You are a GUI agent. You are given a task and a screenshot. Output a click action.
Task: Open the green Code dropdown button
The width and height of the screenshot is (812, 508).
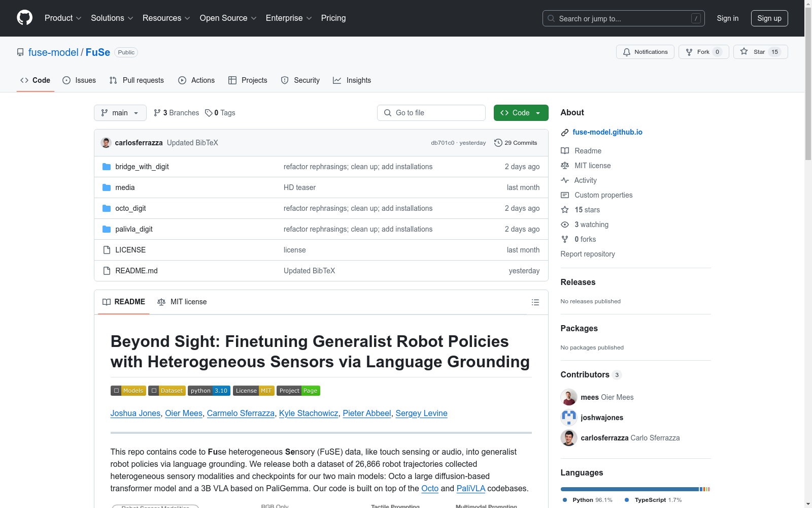tap(521, 113)
